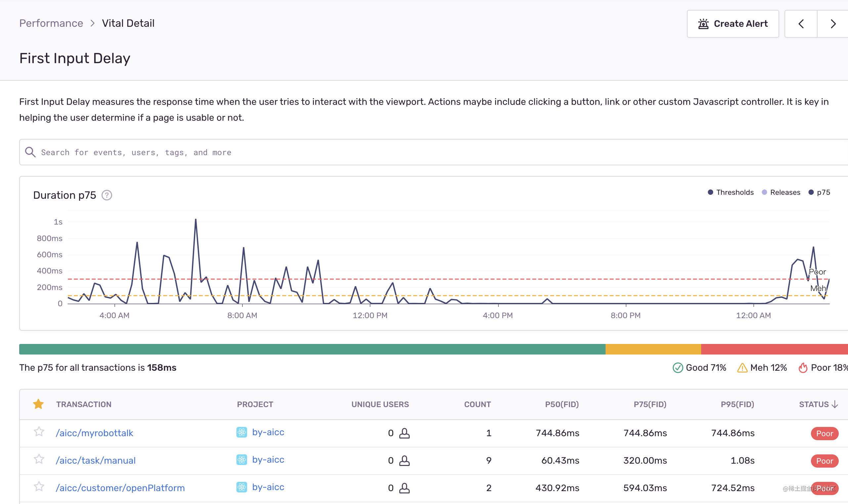This screenshot has width=848, height=504.
Task: Click the Poor badge in the task/manual row
Action: [x=825, y=461]
